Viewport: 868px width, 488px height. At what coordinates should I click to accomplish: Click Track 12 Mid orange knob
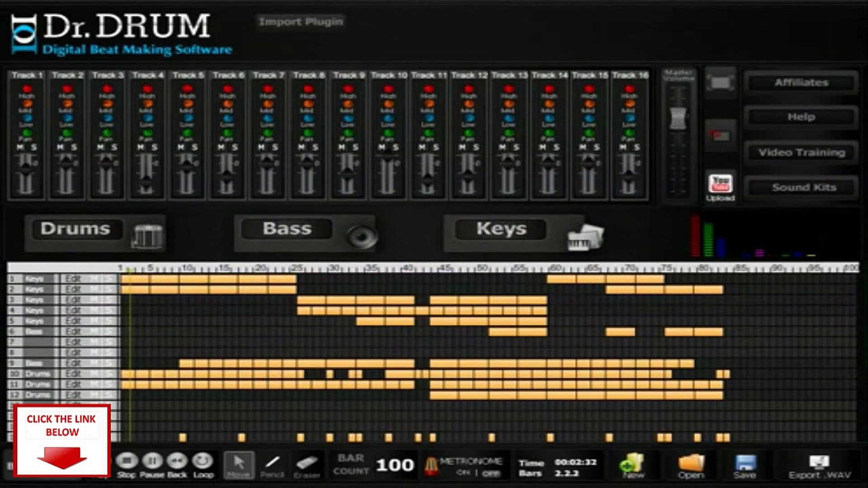click(x=468, y=103)
